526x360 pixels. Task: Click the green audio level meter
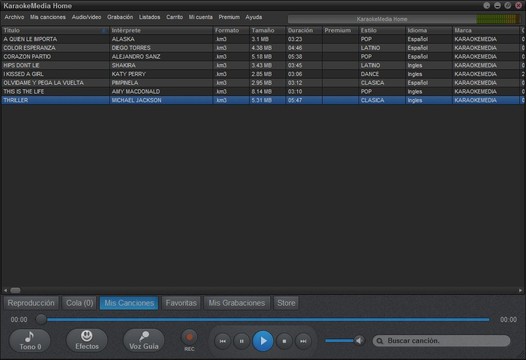point(498,19)
